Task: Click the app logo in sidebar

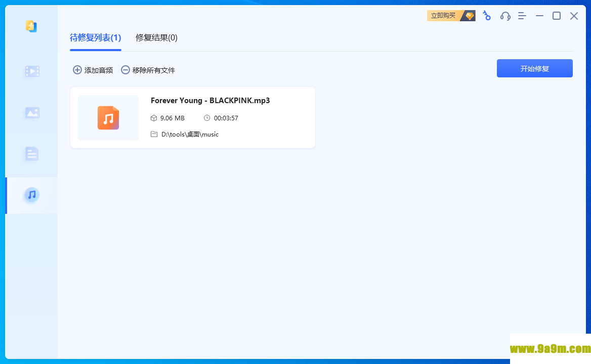Action: tap(31, 26)
